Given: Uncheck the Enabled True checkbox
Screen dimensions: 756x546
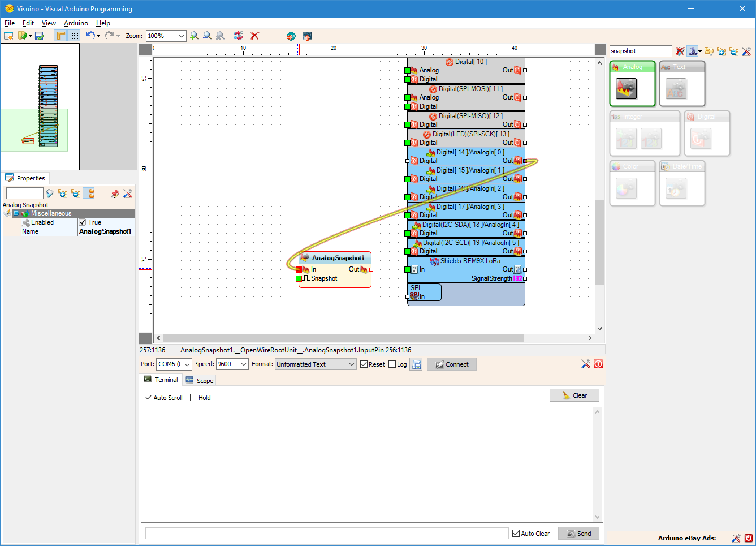Looking at the screenshot, I should [x=83, y=222].
